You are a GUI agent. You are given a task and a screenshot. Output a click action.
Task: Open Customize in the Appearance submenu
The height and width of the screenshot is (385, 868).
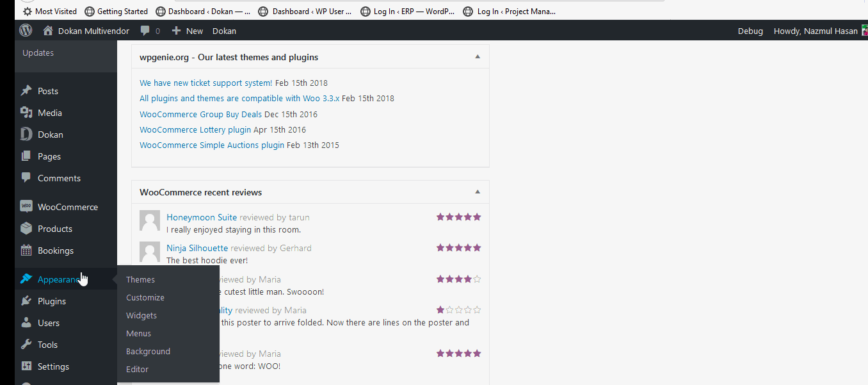click(x=145, y=297)
